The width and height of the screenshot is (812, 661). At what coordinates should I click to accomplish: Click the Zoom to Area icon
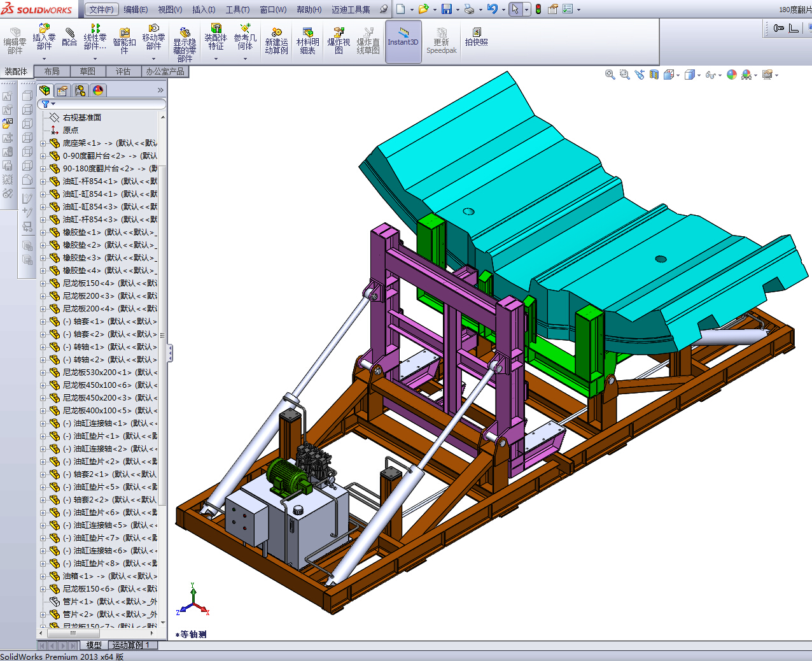[624, 75]
